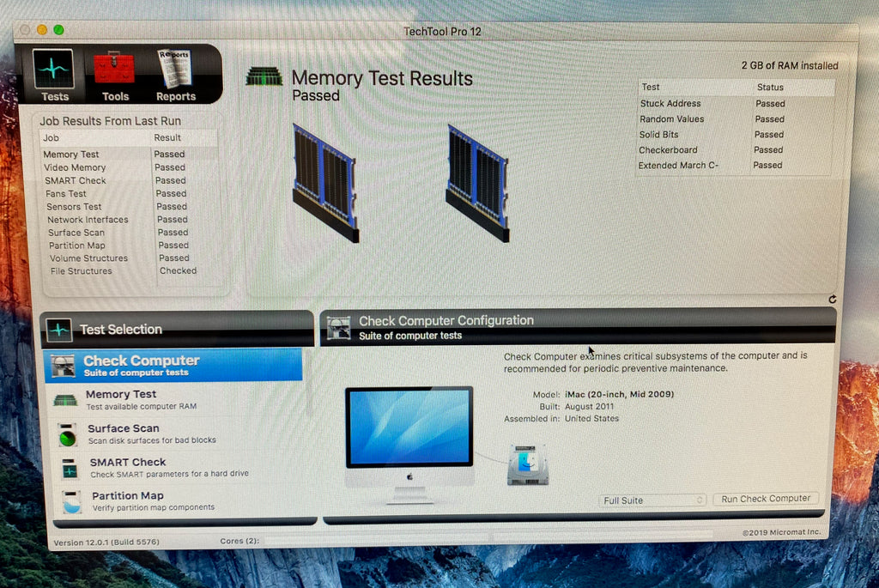Select the Fans Test result row
The height and width of the screenshot is (588, 879).
(x=67, y=193)
